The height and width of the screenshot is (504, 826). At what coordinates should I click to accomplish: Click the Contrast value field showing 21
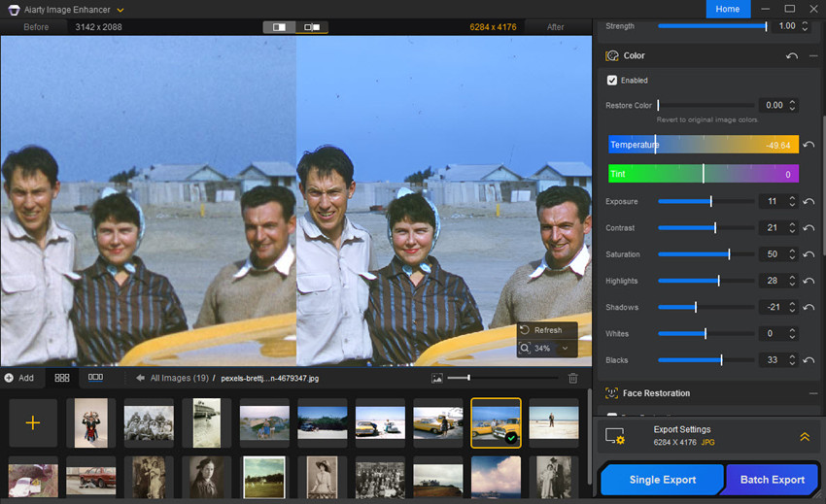point(773,228)
